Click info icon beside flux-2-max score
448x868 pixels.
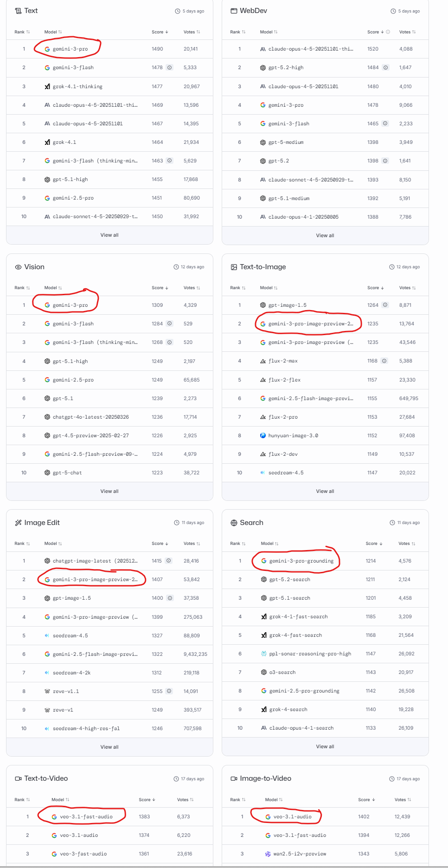384,361
